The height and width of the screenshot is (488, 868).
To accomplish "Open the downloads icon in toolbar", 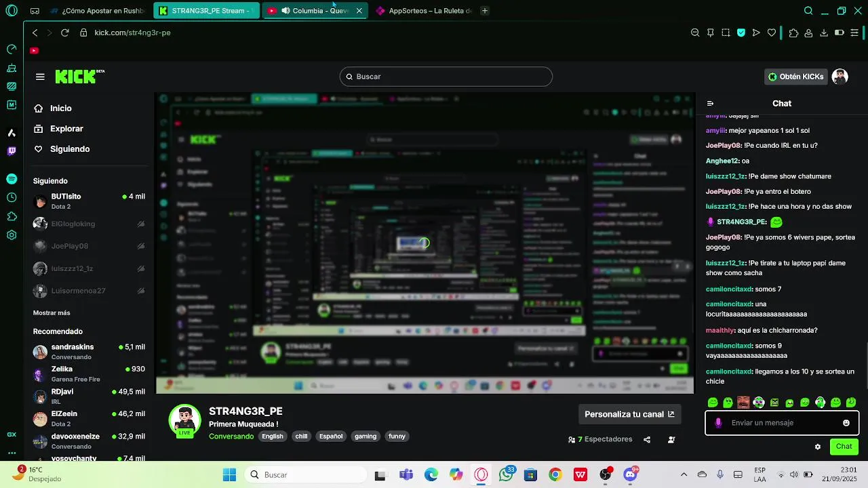I will click(x=824, y=33).
